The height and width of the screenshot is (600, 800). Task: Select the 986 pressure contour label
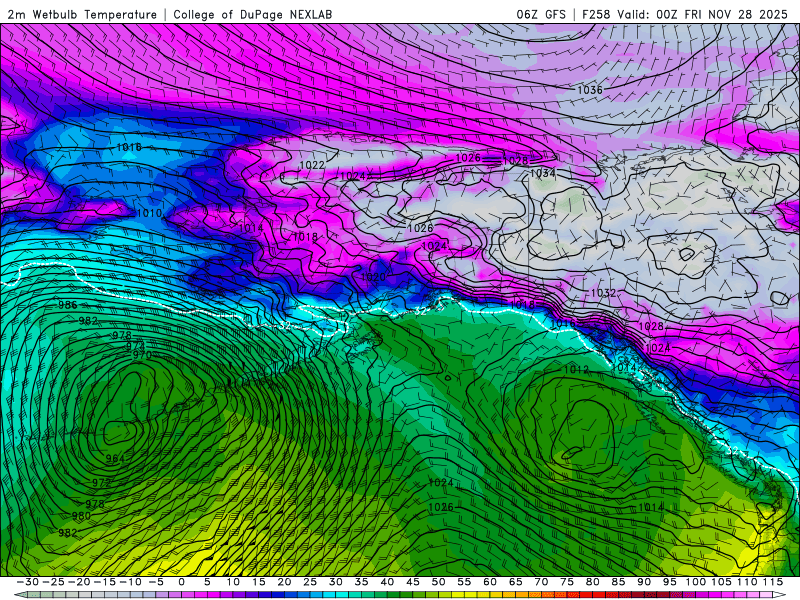(67, 305)
